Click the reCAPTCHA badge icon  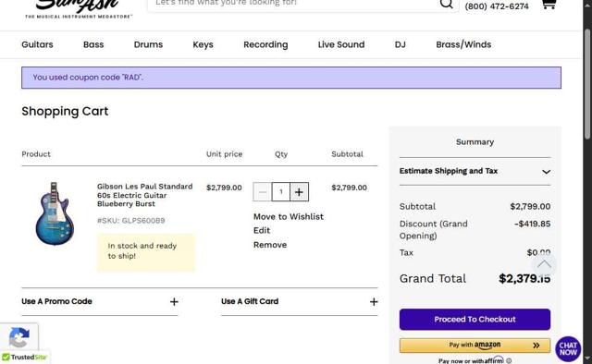coord(18,337)
